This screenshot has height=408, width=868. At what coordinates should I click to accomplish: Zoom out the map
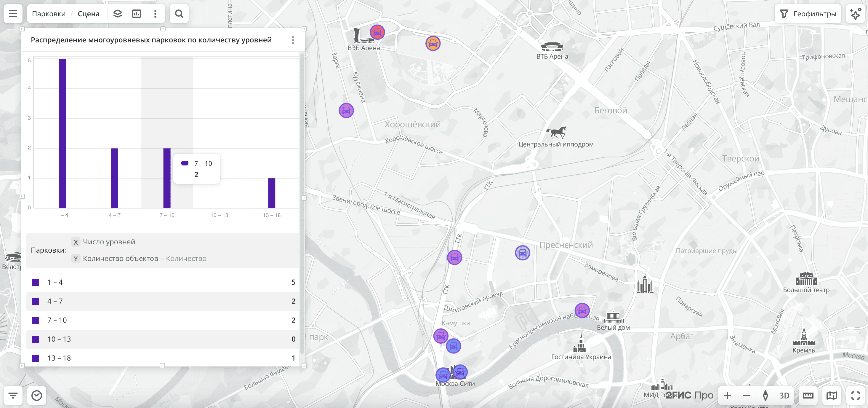point(746,396)
